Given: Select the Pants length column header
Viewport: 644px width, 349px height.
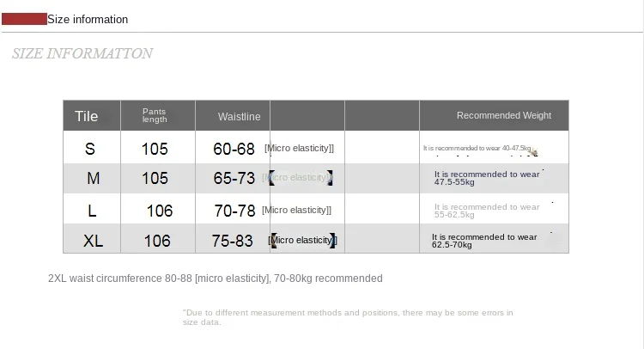Looking at the screenshot, I should point(155,115).
